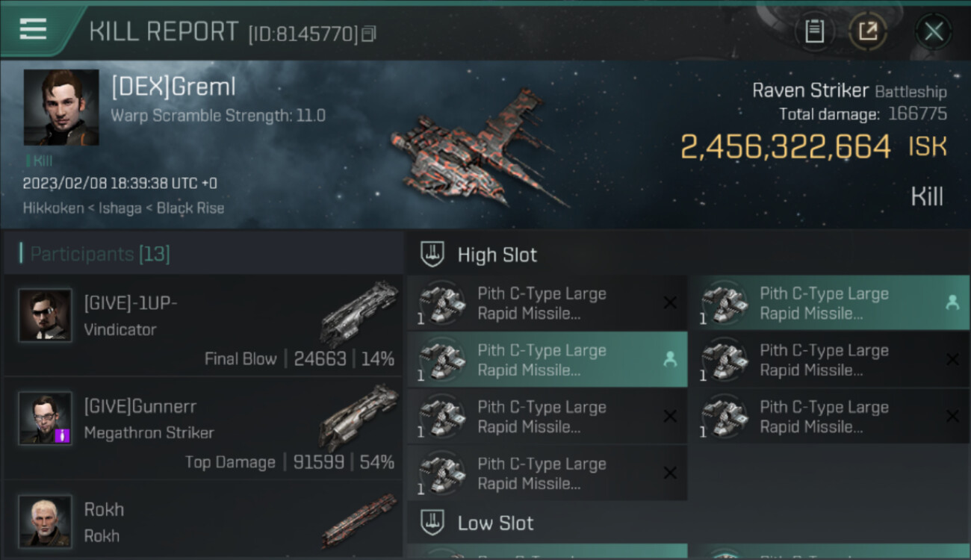
Task: Close the kill report window
Action: click(934, 31)
